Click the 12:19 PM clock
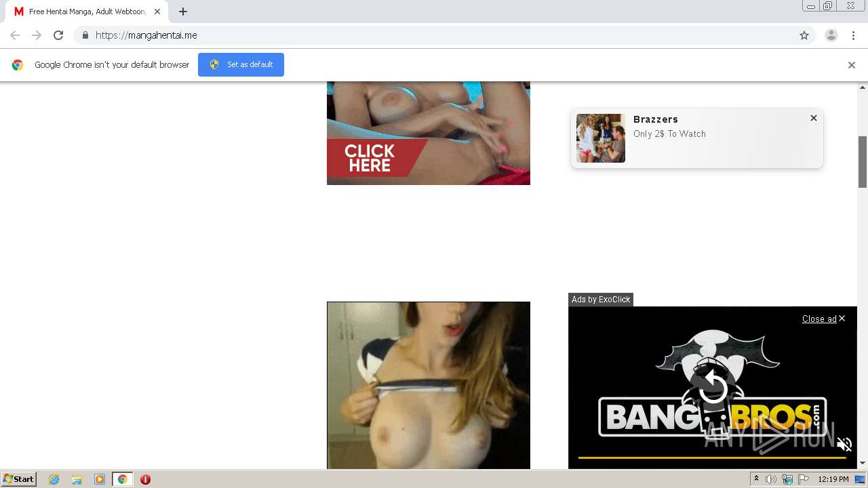868x488 pixels. [x=833, y=479]
